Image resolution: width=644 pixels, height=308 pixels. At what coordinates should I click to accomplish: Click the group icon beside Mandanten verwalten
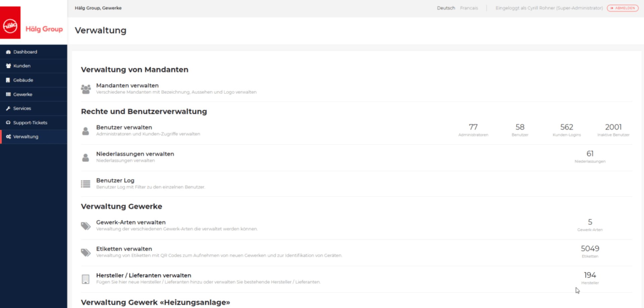point(86,89)
